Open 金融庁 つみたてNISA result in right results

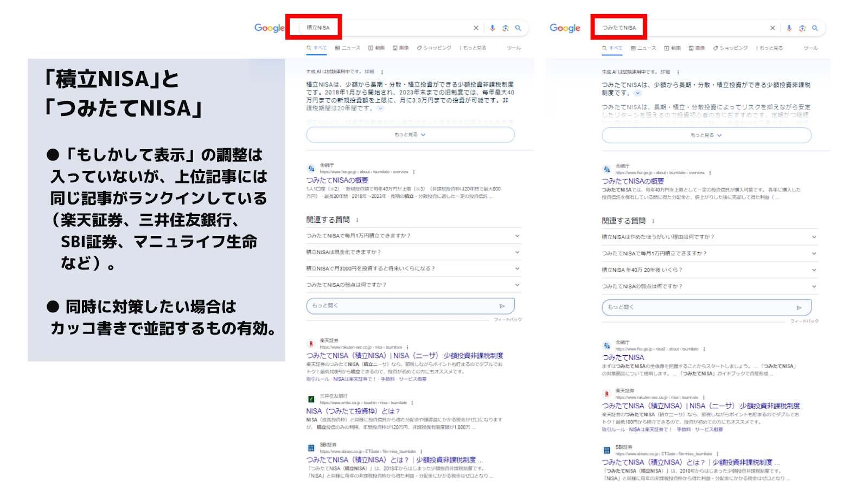click(x=623, y=357)
